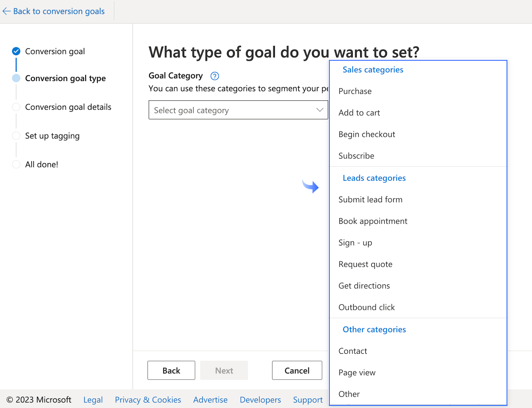Choose Purchase from the sales categories
Image resolution: width=532 pixels, height=408 pixels.
tap(355, 91)
